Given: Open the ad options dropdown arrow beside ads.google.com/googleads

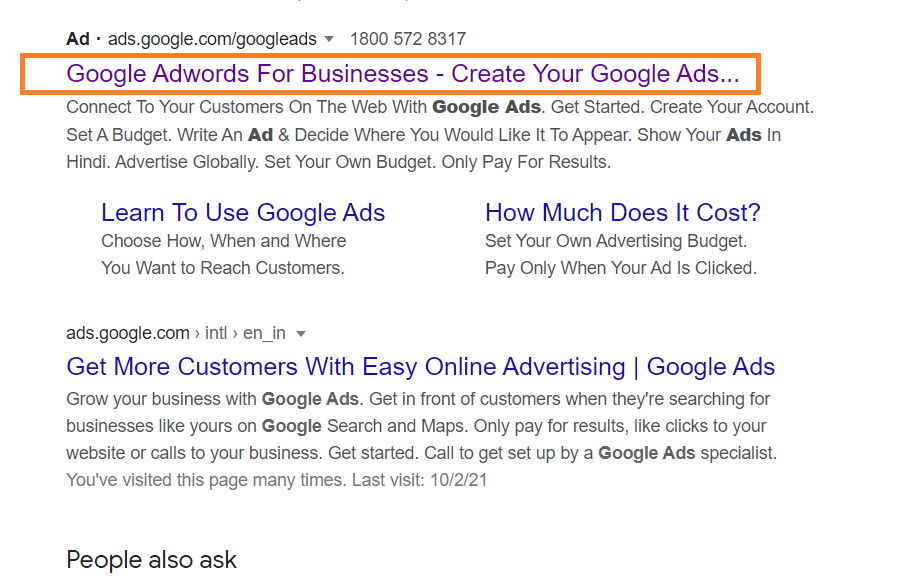Looking at the screenshot, I should pyautogui.click(x=330, y=39).
